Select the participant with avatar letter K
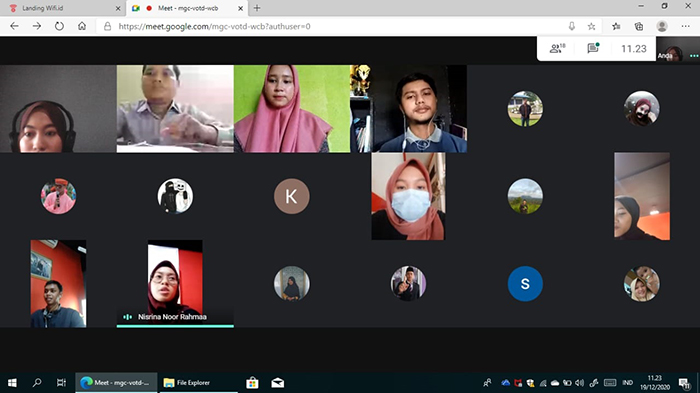The width and height of the screenshot is (700, 393). pos(292,196)
